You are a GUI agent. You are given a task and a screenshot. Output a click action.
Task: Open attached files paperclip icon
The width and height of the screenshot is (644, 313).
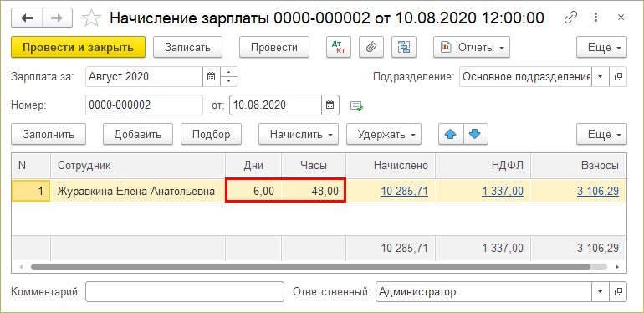pyautogui.click(x=371, y=47)
